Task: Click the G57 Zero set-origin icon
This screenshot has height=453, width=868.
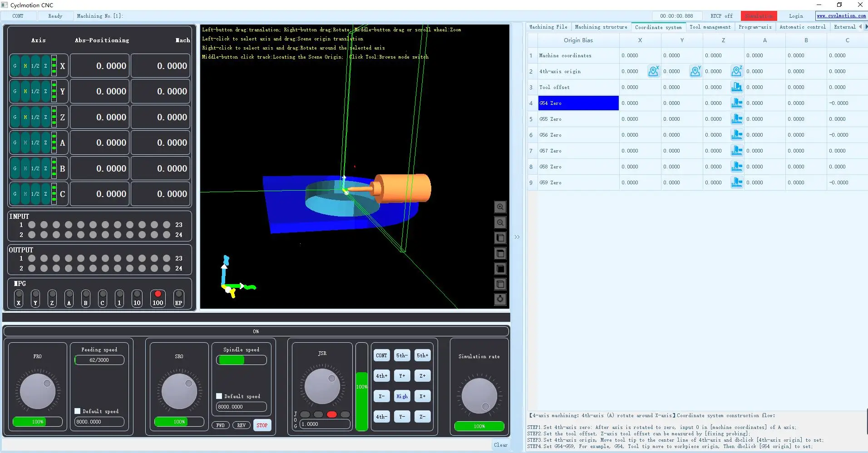Action: pyautogui.click(x=736, y=151)
